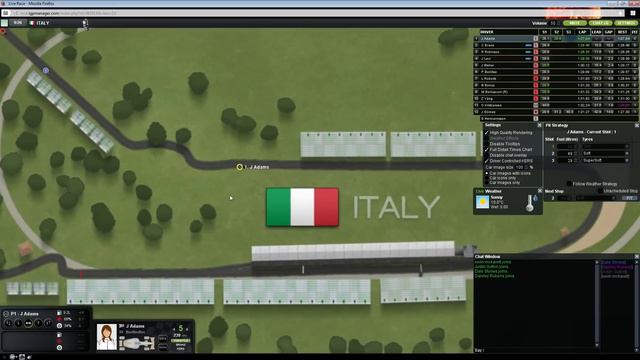Click the green KERS charge bar
Screen dimensions: 640x360
(180, 341)
